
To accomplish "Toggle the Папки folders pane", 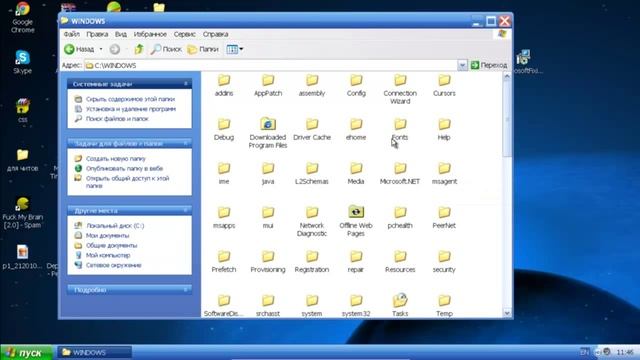I will [203, 49].
